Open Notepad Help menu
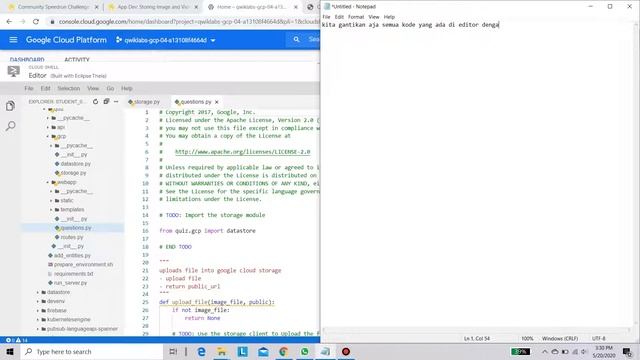The height and width of the screenshot is (360, 640). (x=389, y=17)
